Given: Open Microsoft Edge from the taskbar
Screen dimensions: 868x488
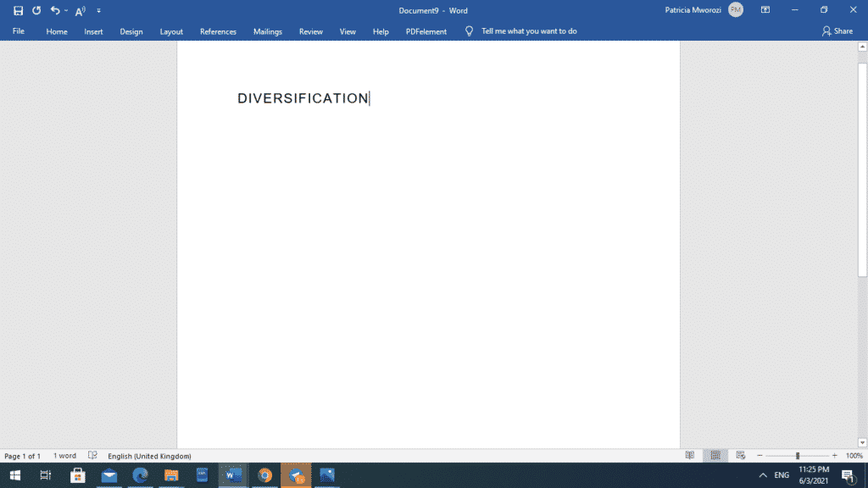Looking at the screenshot, I should pyautogui.click(x=140, y=475).
